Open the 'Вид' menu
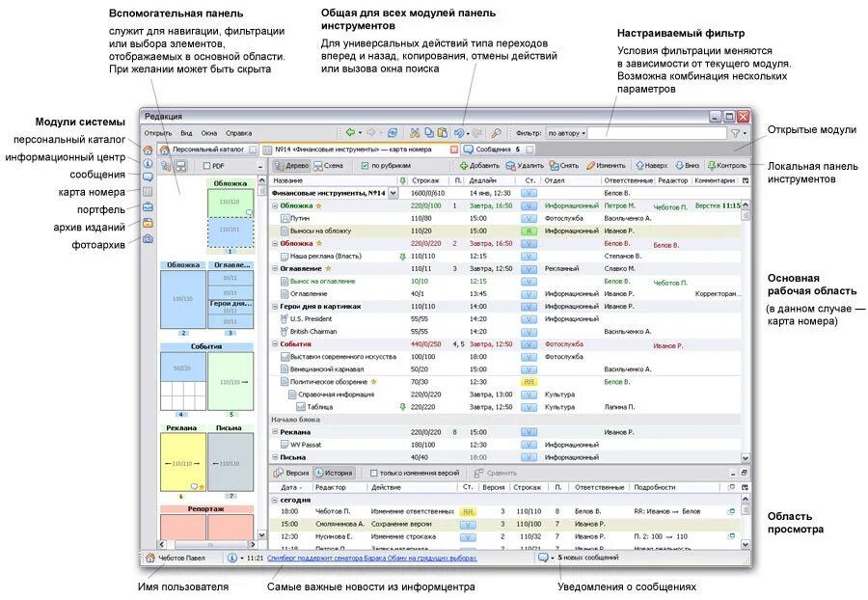Viewport: 868px width, 600px height. (x=186, y=133)
